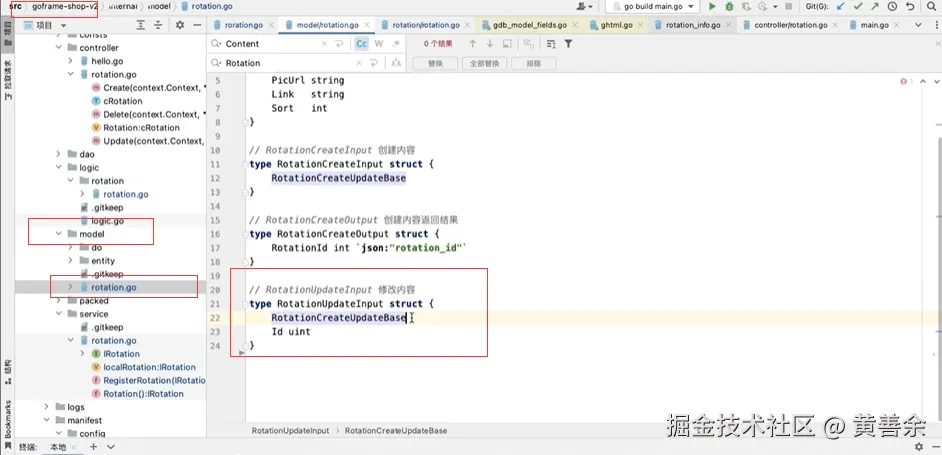Clear the Content search field
Image resolution: width=942 pixels, height=455 pixels.
point(324,44)
